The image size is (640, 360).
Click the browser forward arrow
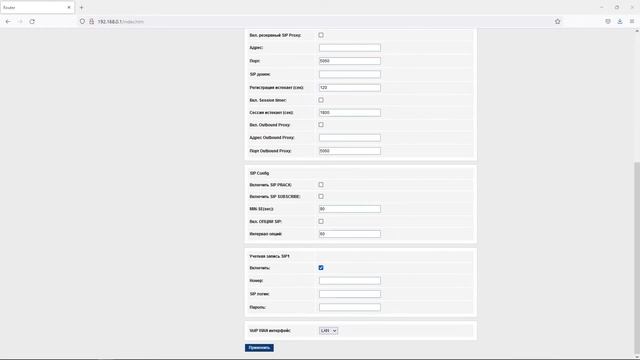pyautogui.click(x=20, y=21)
